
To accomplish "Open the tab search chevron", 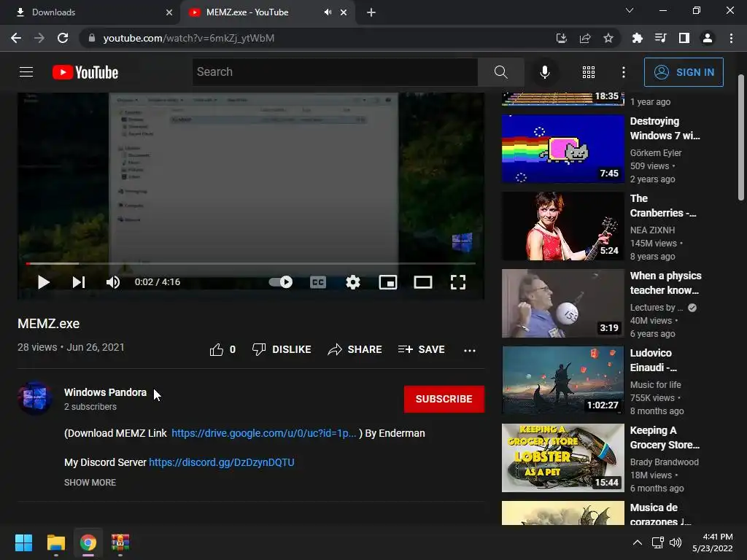I will coord(630,10).
